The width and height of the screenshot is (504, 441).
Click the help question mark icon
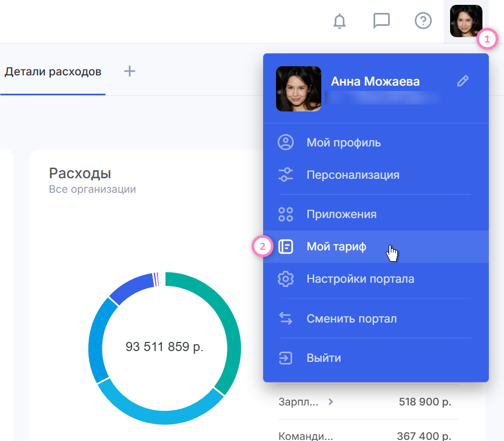coord(423,21)
